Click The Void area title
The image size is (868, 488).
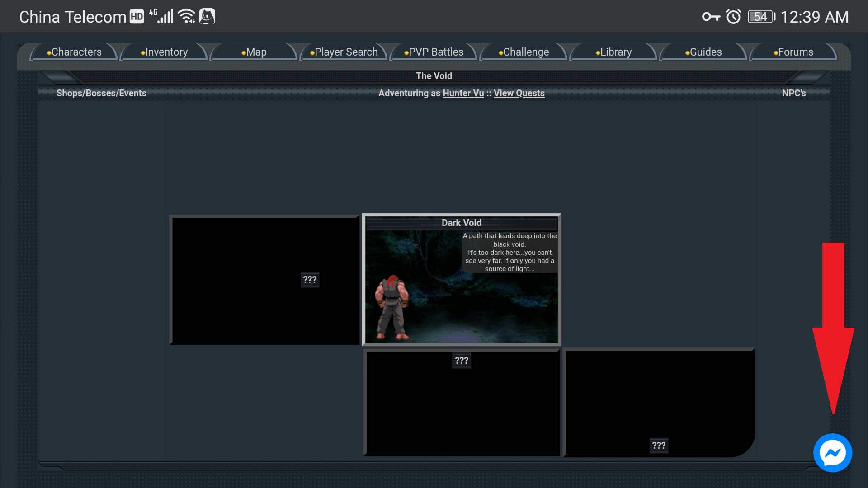click(x=434, y=76)
